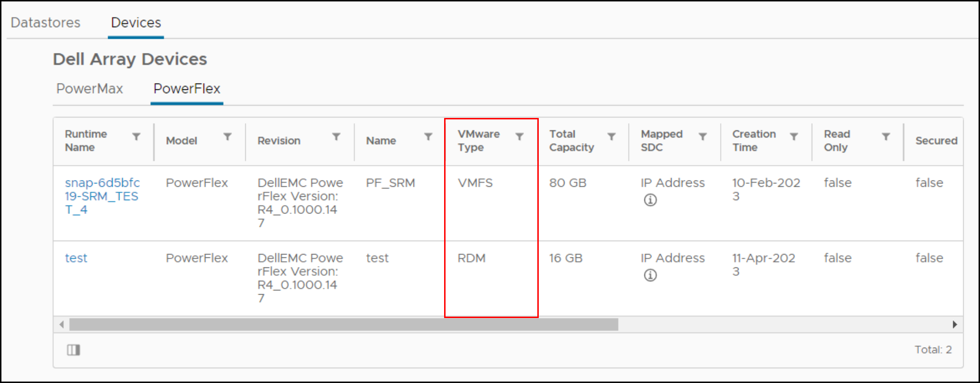Screen dimensions: 980x383
Task: Open the VMware Type filter
Action: 520,137
